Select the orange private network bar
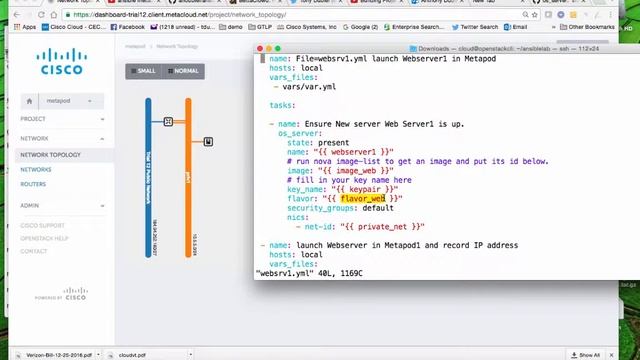The height and width of the screenshot is (360, 640). [188, 178]
